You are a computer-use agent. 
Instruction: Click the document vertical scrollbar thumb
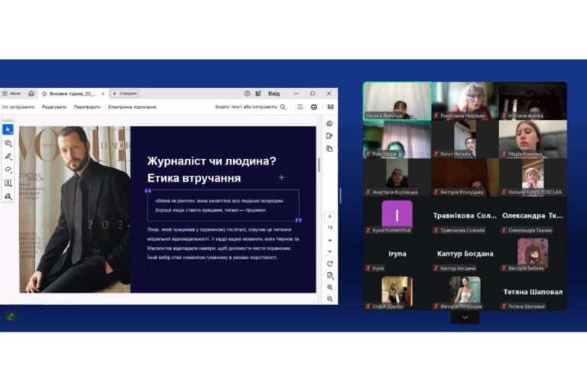[x=319, y=165]
